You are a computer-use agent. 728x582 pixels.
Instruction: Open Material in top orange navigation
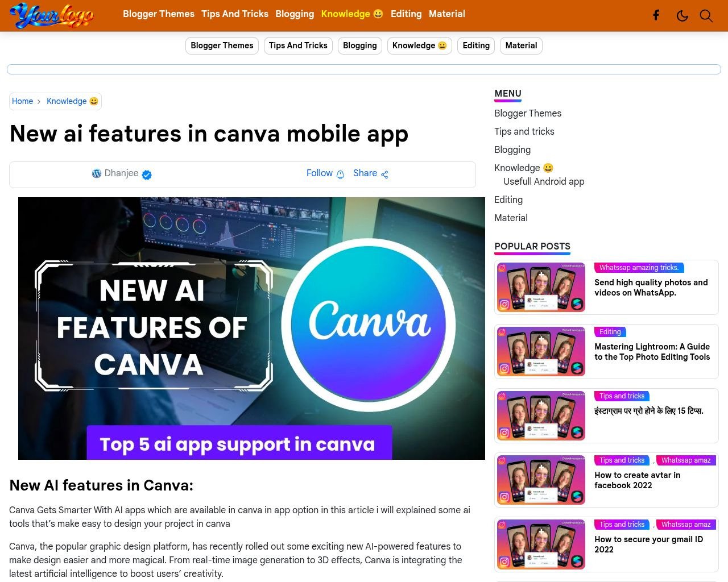pyautogui.click(x=447, y=14)
